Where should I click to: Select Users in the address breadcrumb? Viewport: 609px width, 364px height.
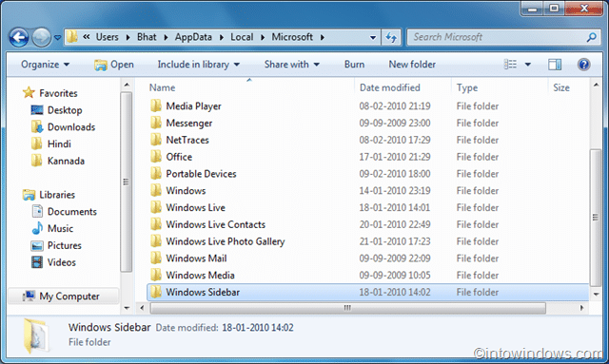coord(108,37)
